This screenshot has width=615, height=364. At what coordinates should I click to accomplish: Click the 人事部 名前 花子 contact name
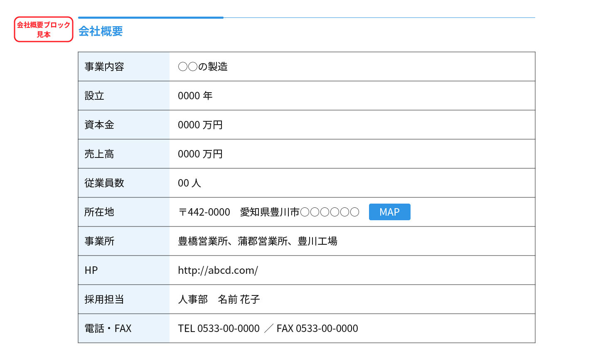219,299
